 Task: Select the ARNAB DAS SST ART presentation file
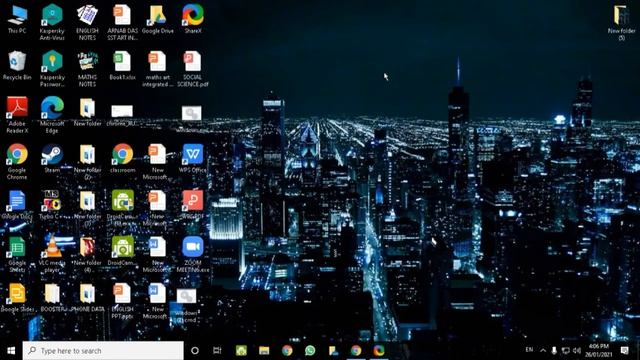[122, 22]
